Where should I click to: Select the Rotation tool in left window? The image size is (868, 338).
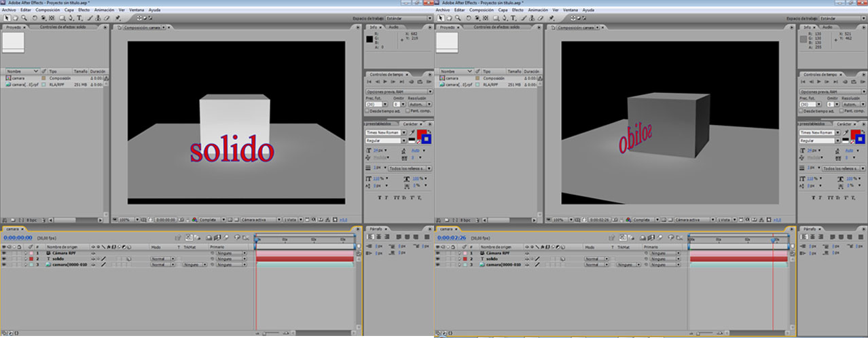[x=35, y=18]
